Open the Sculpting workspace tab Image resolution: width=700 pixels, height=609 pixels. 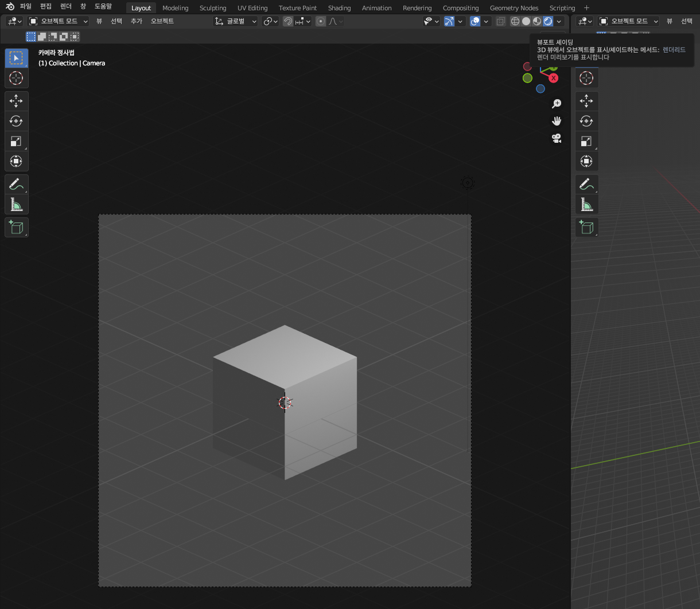coord(213,8)
